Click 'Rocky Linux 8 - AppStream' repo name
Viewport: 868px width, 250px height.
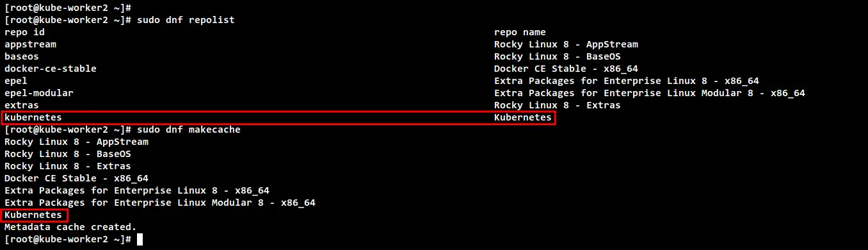[566, 44]
